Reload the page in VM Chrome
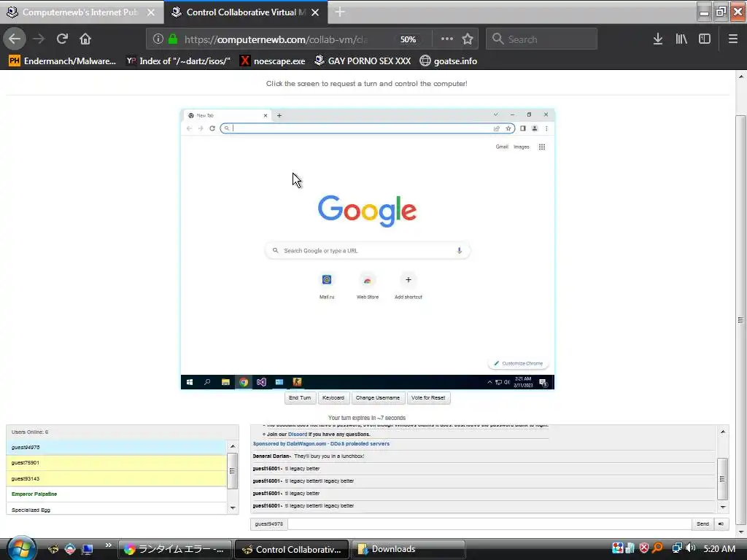The image size is (747, 560). 212,128
